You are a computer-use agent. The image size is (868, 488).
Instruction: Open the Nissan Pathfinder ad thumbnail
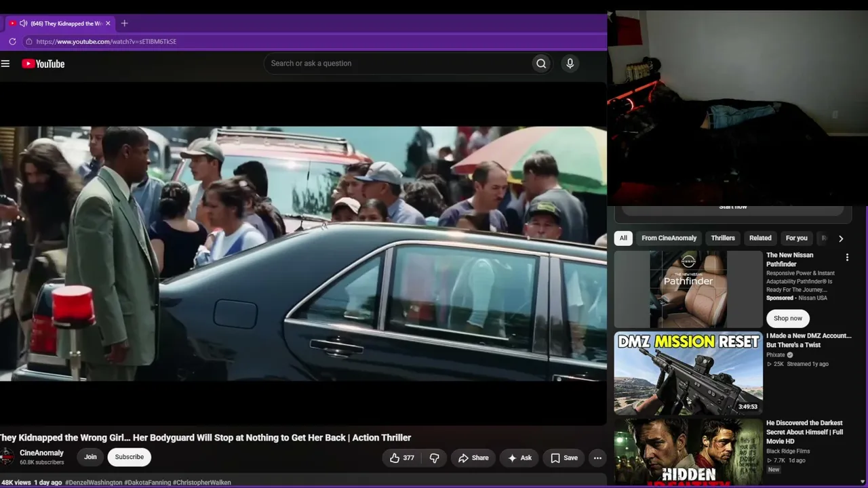pos(688,290)
